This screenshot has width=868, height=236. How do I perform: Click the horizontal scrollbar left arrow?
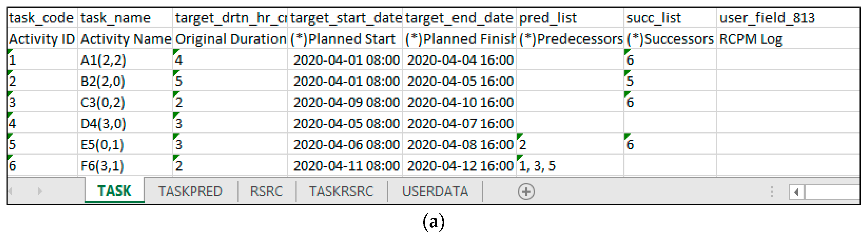tap(796, 192)
